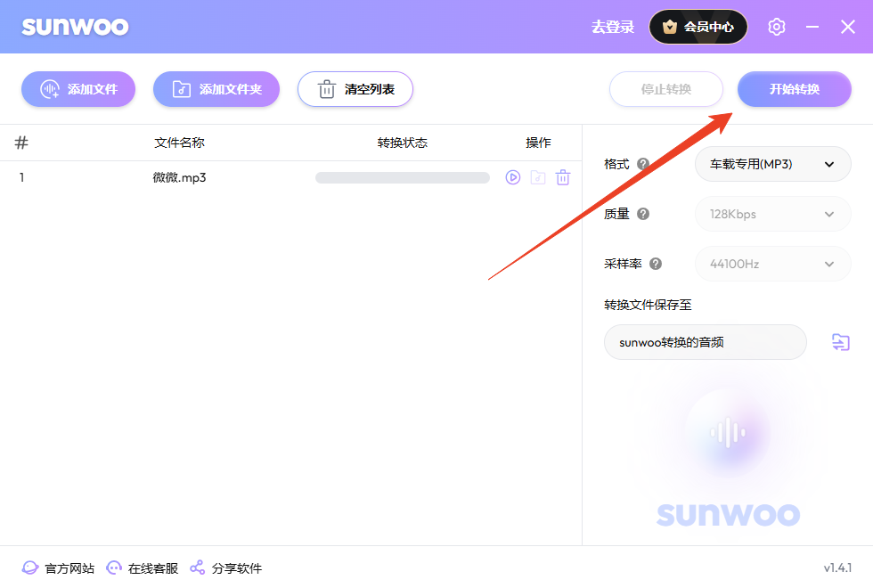
Task: Expand the 质量 quality dropdown
Action: [x=772, y=214]
